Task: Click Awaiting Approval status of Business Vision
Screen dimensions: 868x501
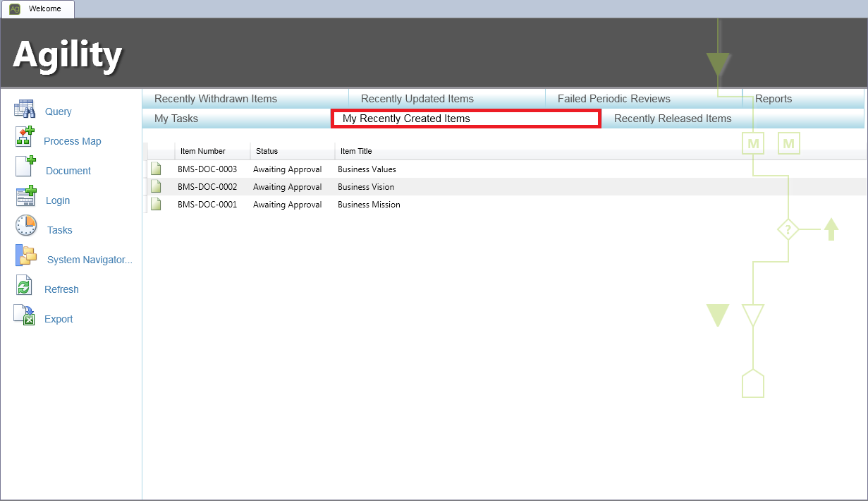Action: coord(287,187)
